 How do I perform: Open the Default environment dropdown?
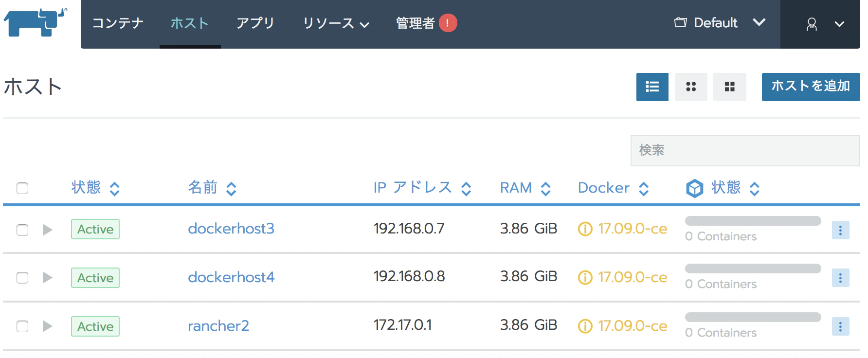point(720,23)
